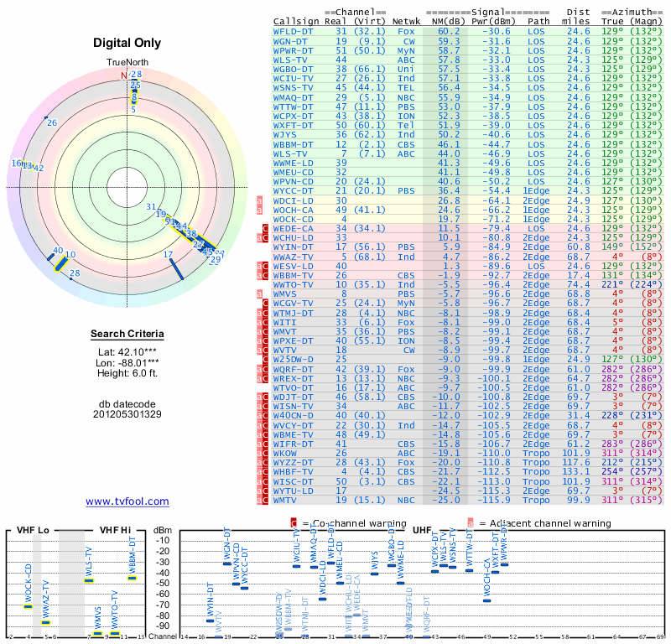Click the NM(dB) column header
Viewport: 671px width, 644px height.
[x=448, y=22]
